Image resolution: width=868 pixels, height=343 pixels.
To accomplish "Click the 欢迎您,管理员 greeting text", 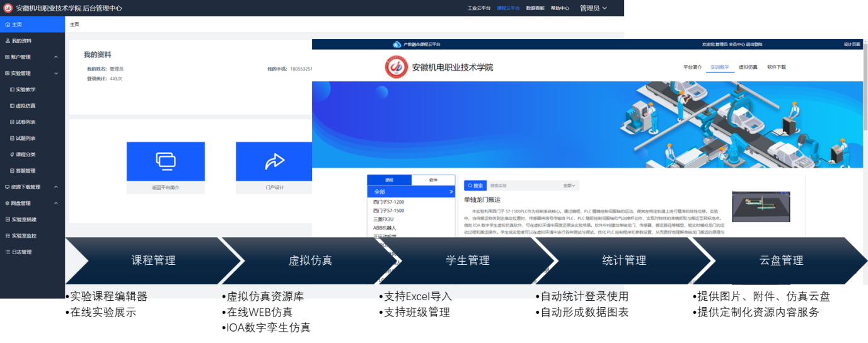I will (715, 44).
